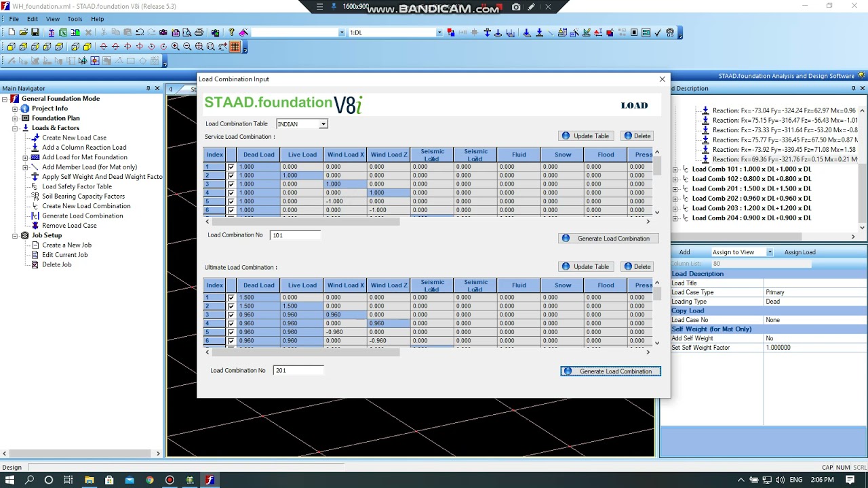Viewport: 868px width, 488px height.
Task: Open the Help menu
Action: point(98,19)
